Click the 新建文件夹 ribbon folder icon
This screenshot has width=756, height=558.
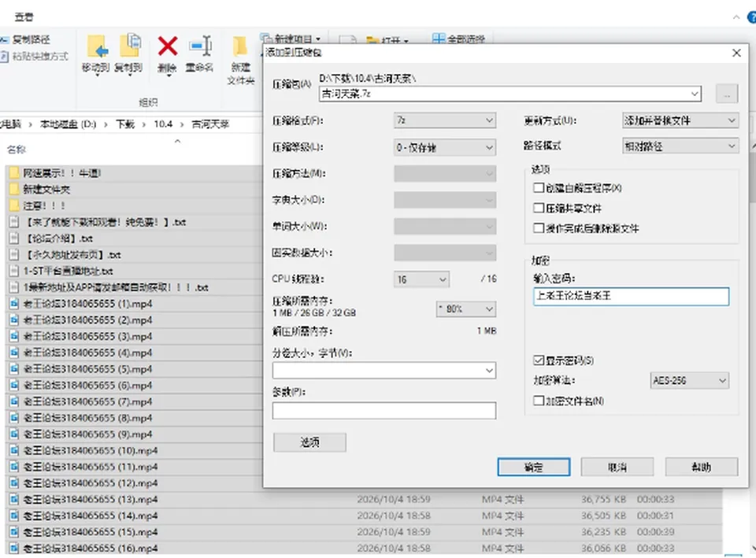click(x=240, y=46)
